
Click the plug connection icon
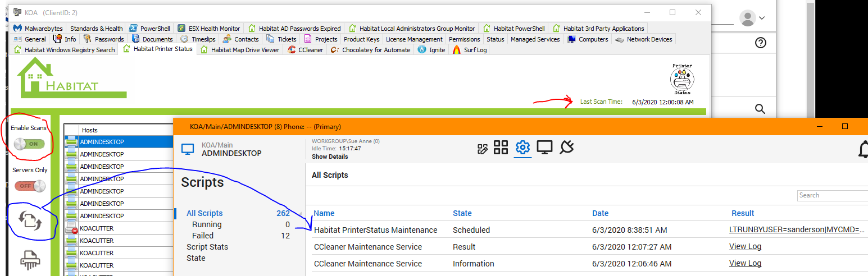coord(566,148)
